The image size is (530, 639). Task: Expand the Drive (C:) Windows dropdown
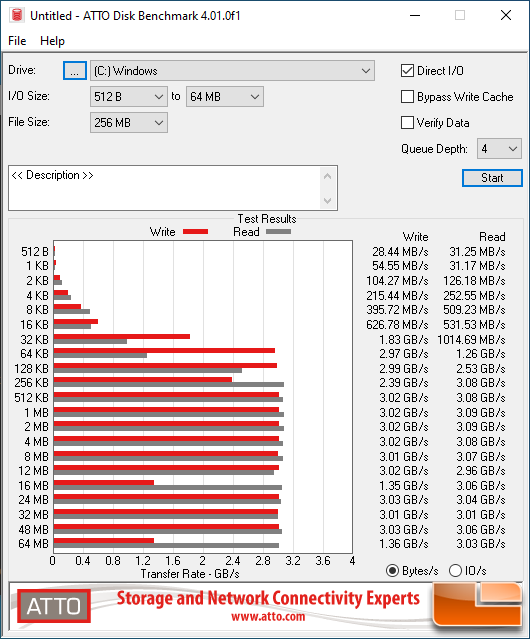232,71
